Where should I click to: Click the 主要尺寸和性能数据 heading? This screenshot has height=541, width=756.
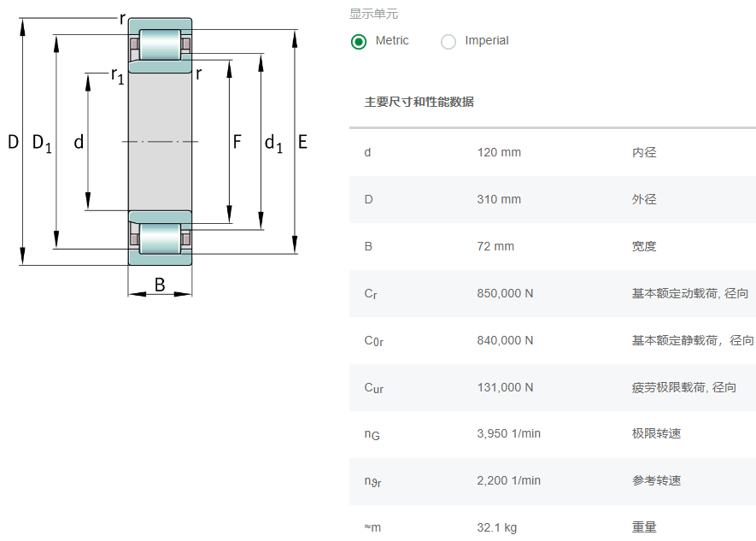(x=419, y=102)
